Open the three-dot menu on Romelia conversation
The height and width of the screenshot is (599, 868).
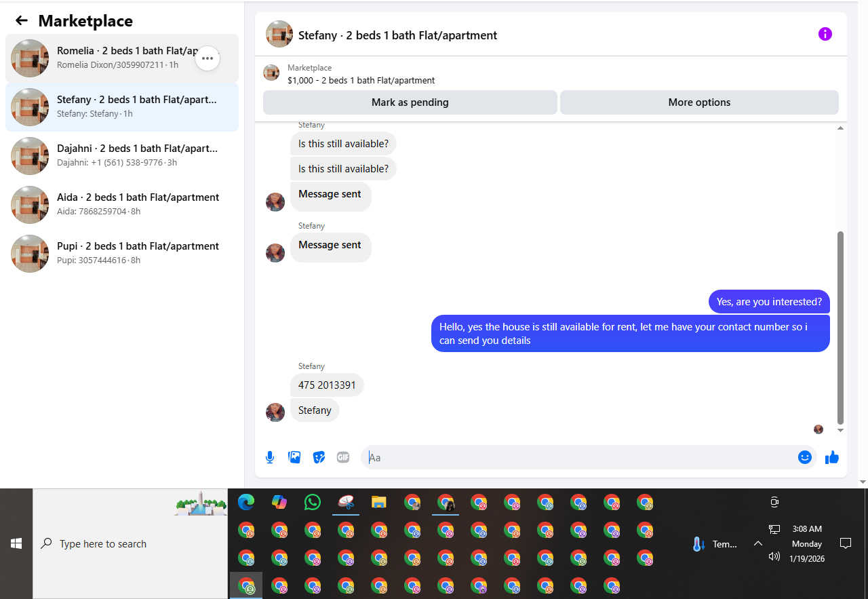[208, 58]
